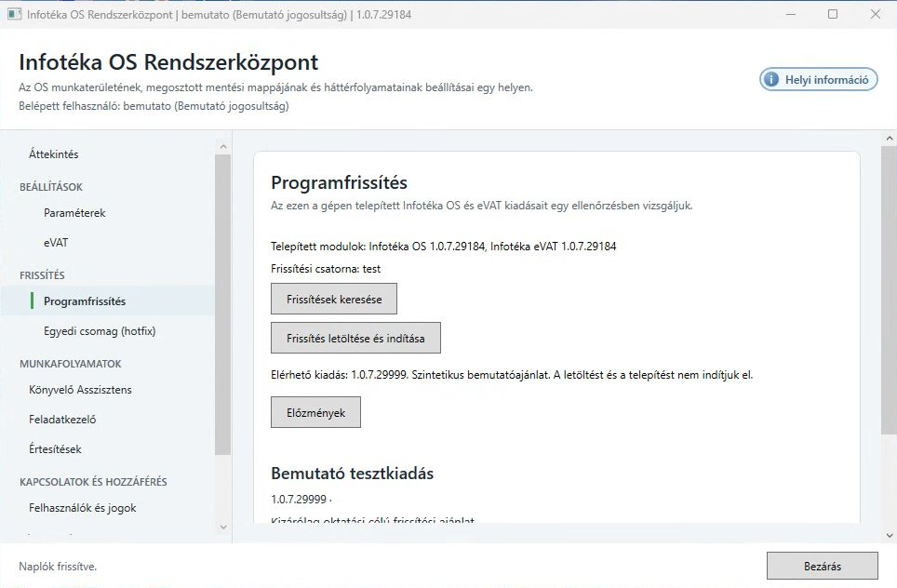The image size is (897, 588).
Task: Click the info icon in Helyi információ button
Action: pyautogui.click(x=771, y=79)
